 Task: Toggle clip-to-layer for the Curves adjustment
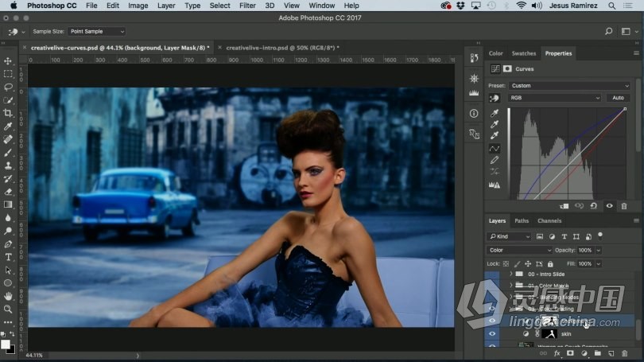tap(564, 206)
